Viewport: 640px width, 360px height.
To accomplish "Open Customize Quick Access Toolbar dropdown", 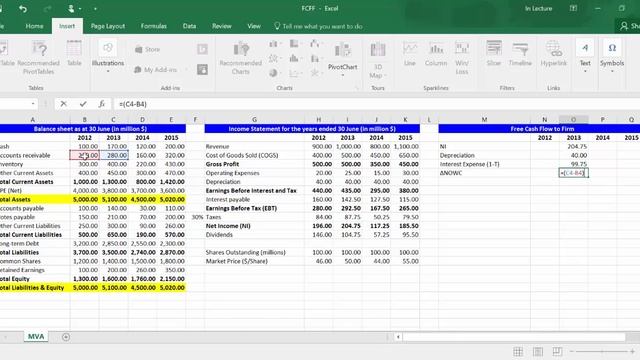I will (x=95, y=9).
